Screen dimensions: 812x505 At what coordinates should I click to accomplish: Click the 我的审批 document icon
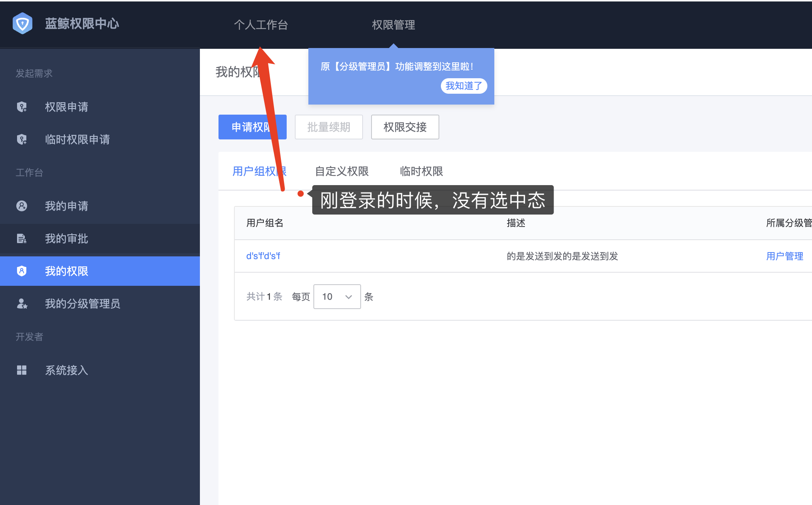(x=22, y=239)
